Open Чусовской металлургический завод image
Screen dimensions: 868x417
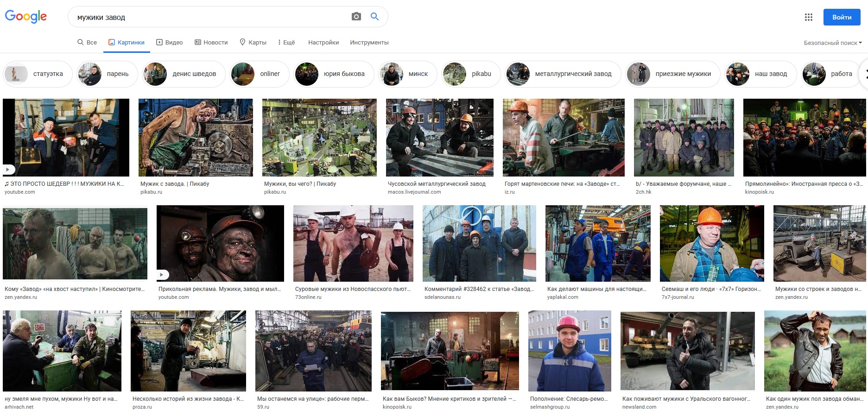coord(440,137)
